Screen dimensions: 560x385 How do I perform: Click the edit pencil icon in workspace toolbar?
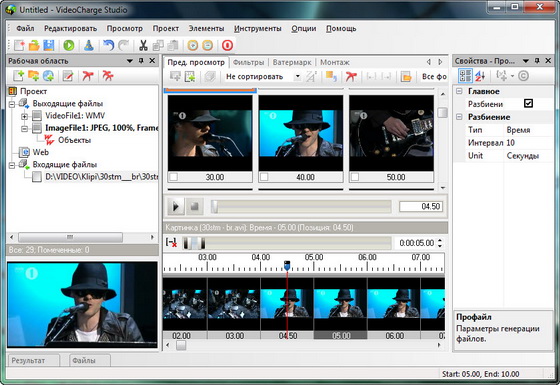coord(68,76)
